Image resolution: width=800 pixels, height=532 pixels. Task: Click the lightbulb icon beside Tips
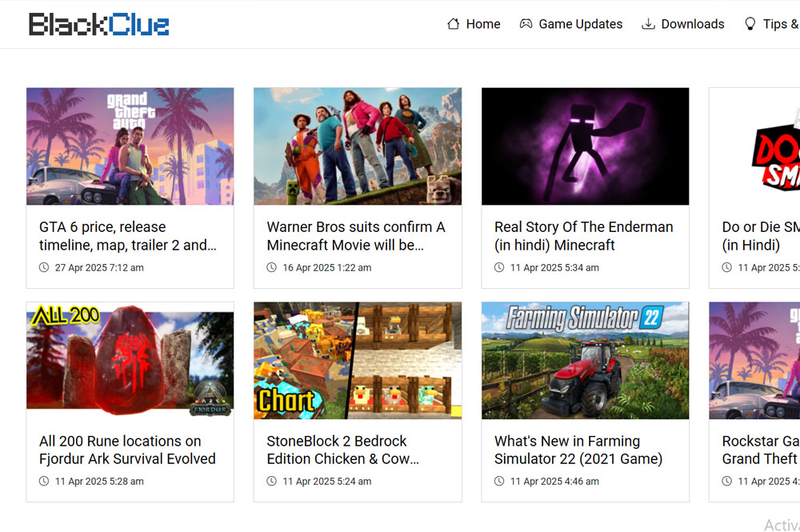[x=750, y=24]
